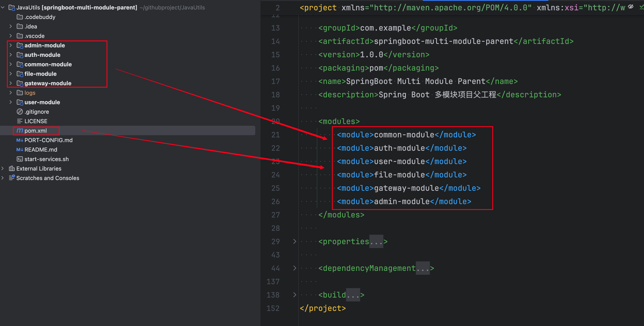Click the common-module module folder icon
This screenshot has width=644, height=326.
(20, 65)
